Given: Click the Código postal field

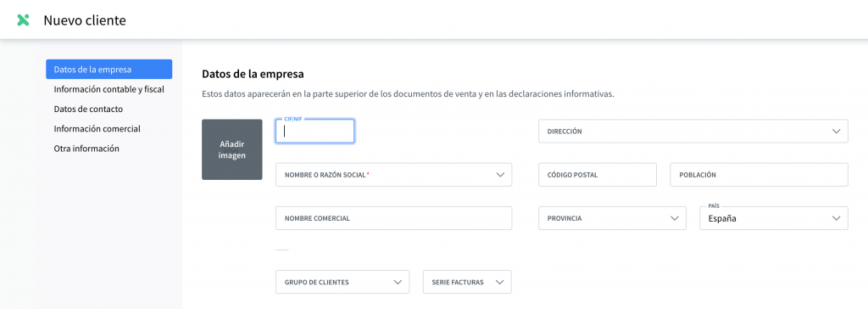Looking at the screenshot, I should [598, 175].
